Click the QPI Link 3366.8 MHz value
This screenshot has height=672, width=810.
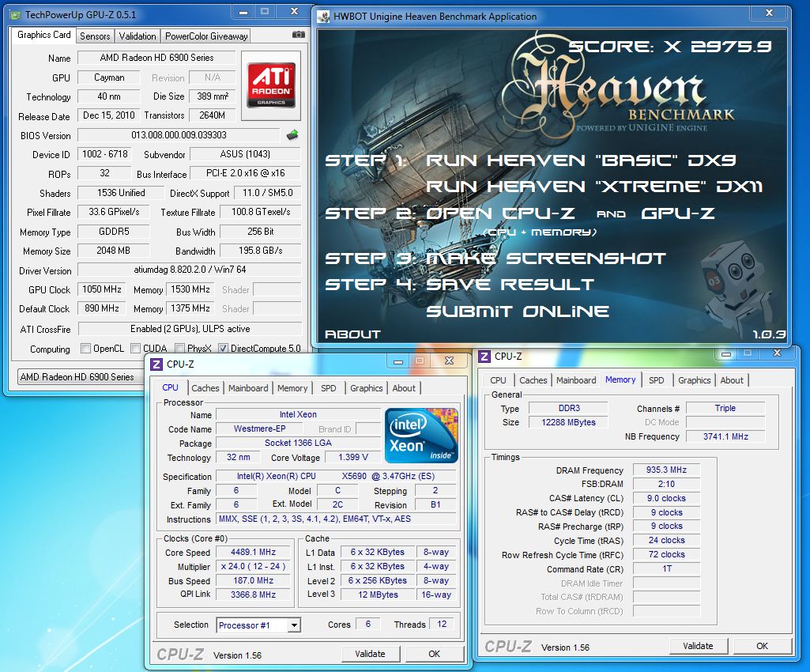253,595
